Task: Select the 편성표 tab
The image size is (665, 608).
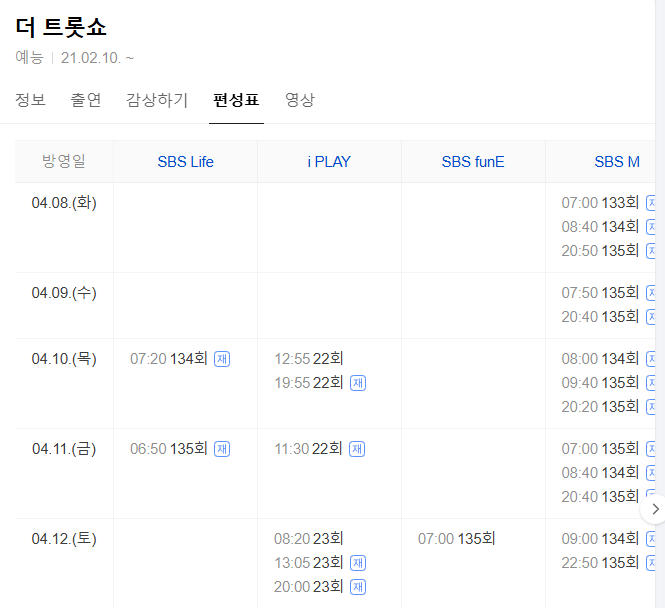Action: 236,100
